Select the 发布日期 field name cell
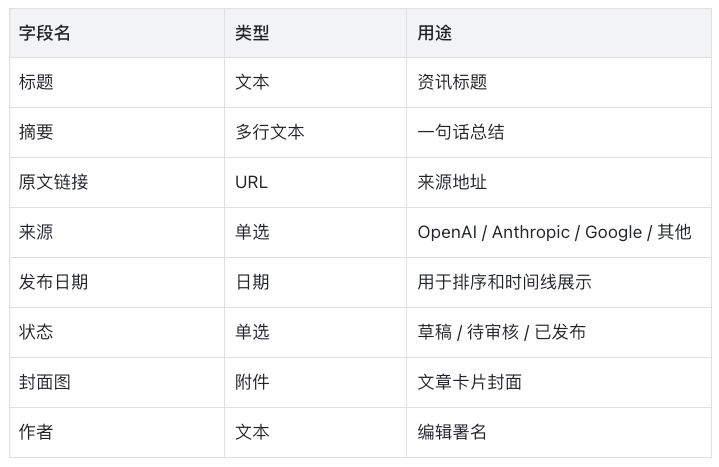Screen dimensions: 719x467 pos(117,283)
